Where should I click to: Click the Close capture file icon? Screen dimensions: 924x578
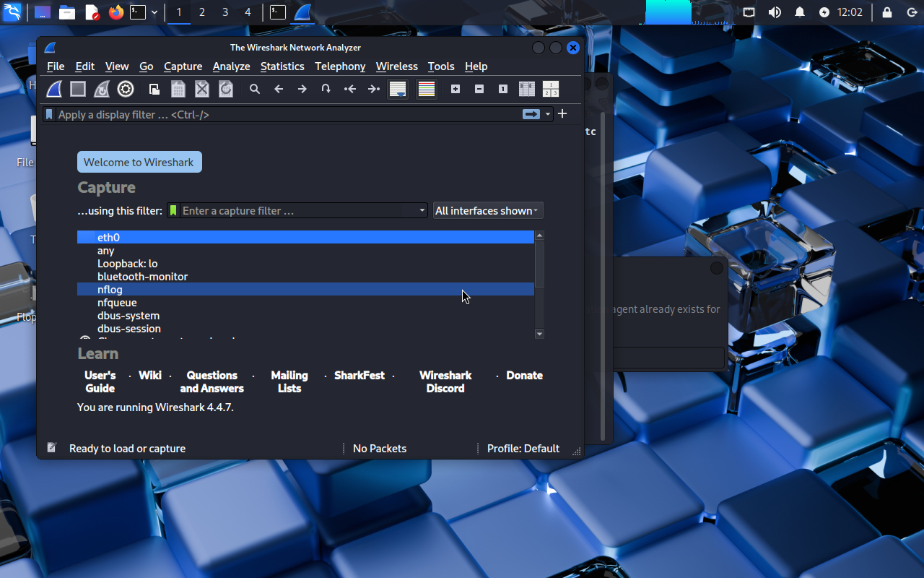click(202, 89)
